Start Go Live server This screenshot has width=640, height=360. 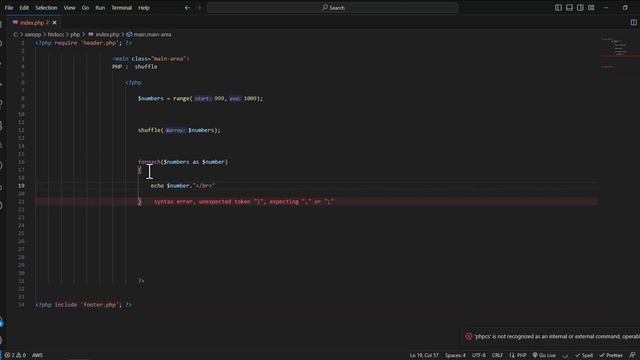coord(544,355)
